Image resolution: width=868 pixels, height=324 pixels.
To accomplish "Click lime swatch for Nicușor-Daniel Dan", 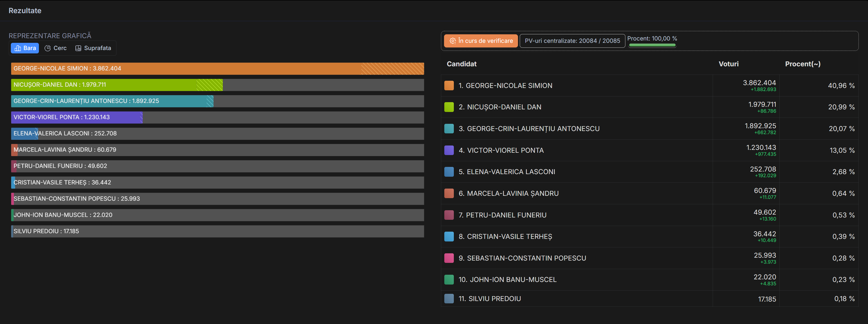I will pyautogui.click(x=449, y=107).
